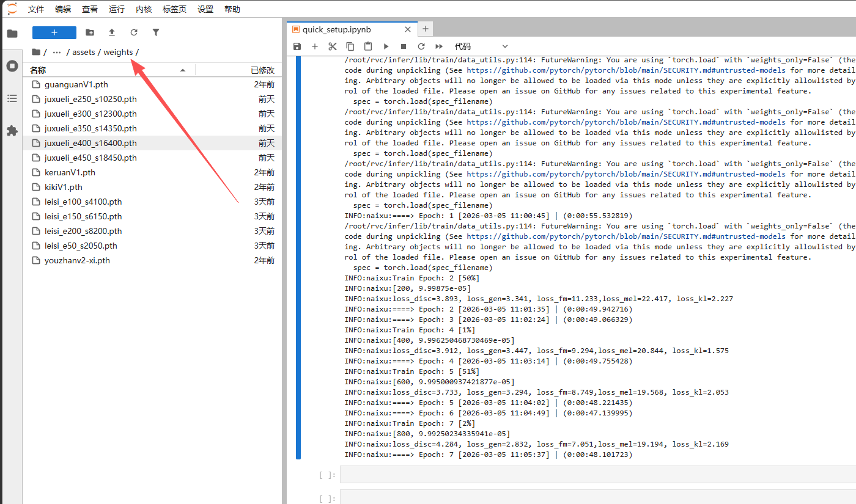Screen dimensions: 856x504
Task: Open the 代码 cell type dropdown
Action: click(x=481, y=46)
